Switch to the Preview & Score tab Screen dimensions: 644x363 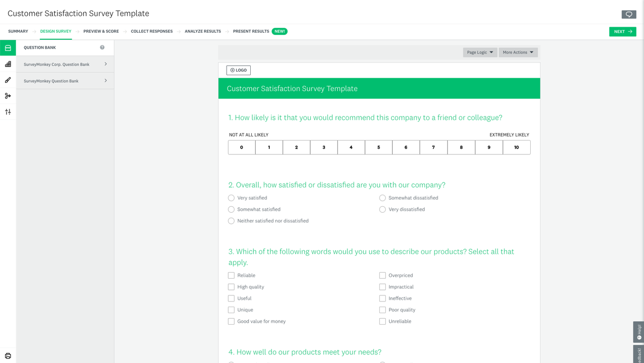pos(101,31)
